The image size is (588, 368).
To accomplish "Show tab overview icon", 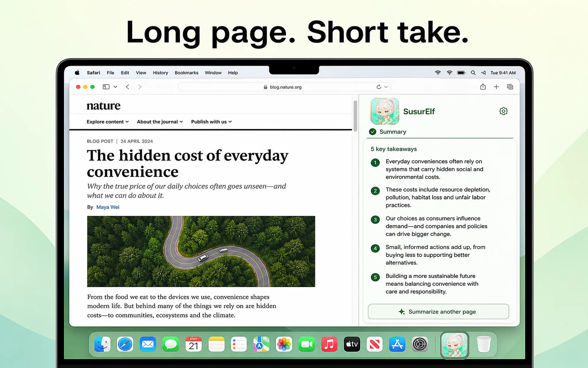I will pyautogui.click(x=510, y=87).
